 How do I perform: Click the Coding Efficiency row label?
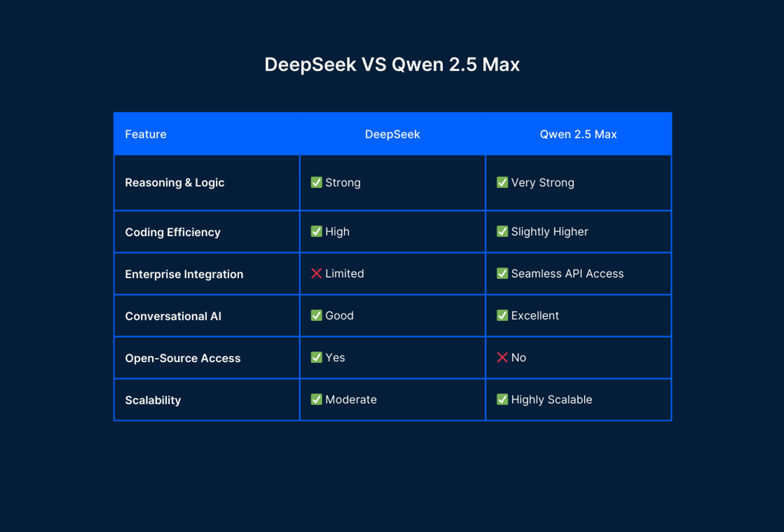(172, 232)
